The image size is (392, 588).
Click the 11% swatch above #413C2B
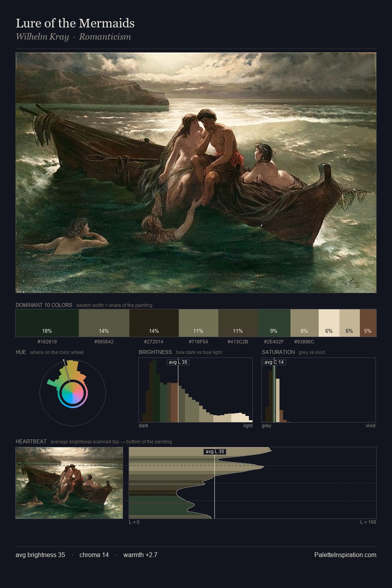click(238, 323)
